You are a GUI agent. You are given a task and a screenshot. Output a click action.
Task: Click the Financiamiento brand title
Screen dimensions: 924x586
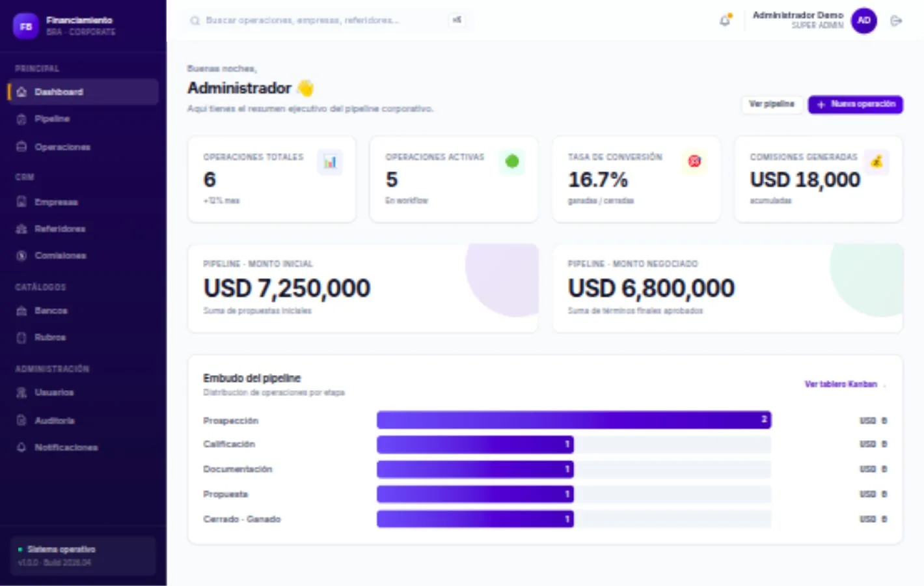pyautogui.click(x=79, y=20)
